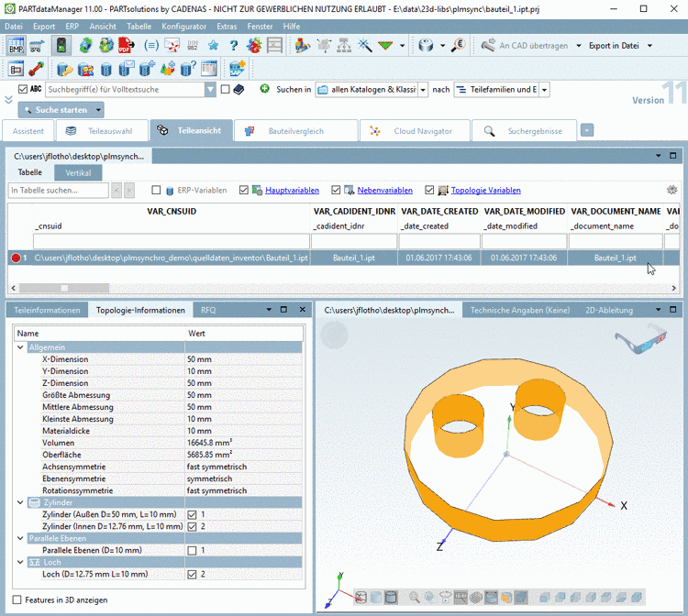Click the star favorites icon
Image resolution: width=688 pixels, height=616 pixels.
(214, 45)
